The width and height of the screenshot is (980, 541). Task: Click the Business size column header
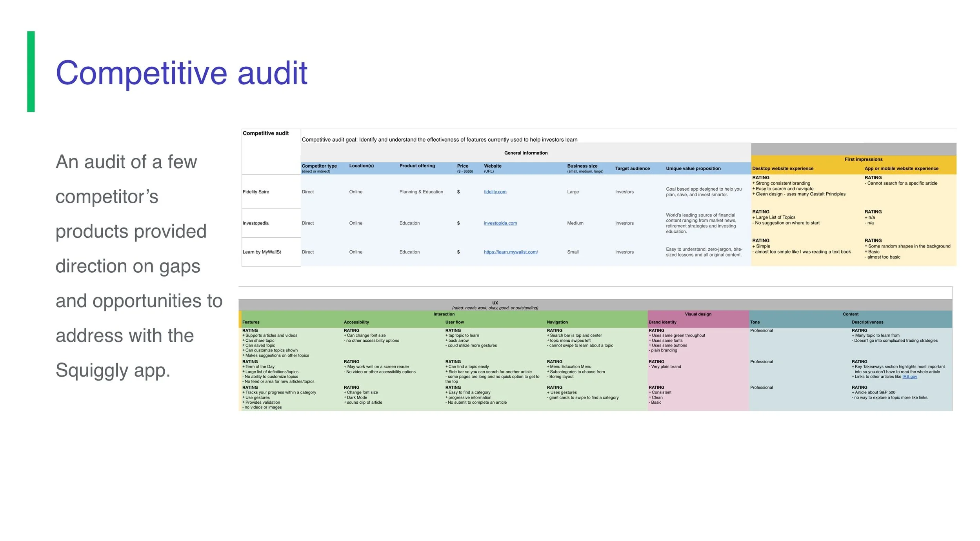[582, 166]
